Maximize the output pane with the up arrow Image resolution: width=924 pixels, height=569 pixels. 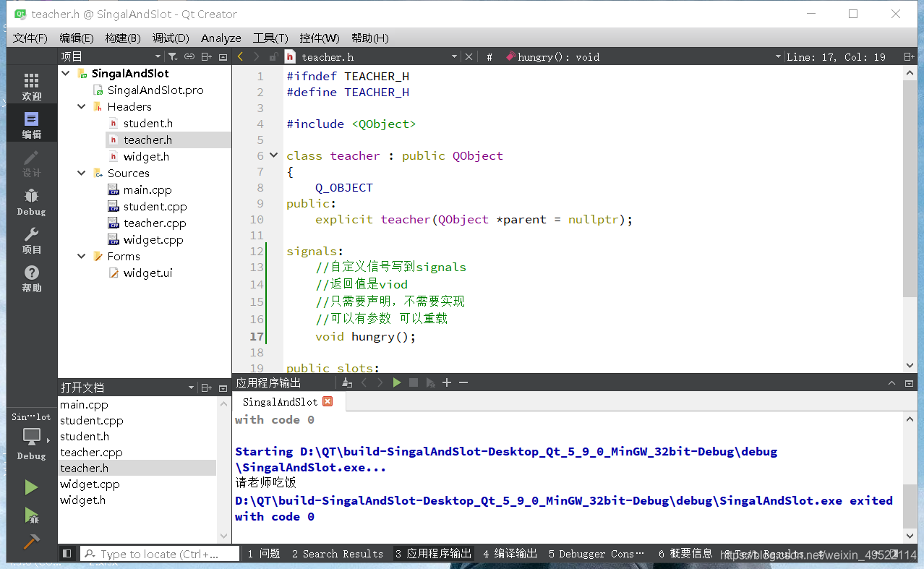pos(891,382)
